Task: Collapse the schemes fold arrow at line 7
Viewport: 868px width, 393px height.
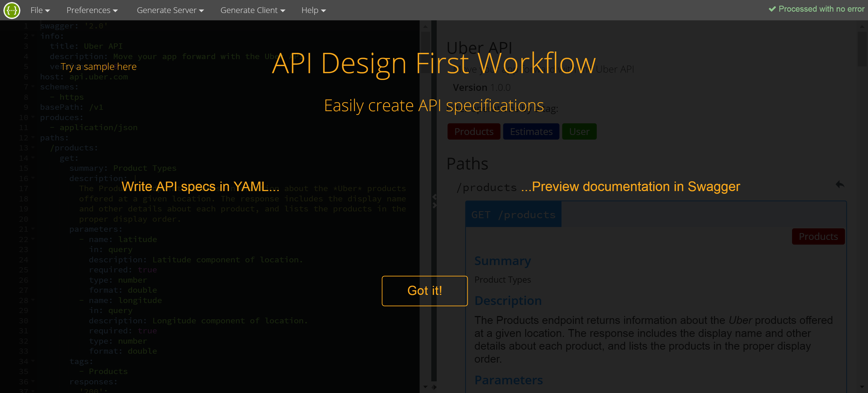Action: 33,86
